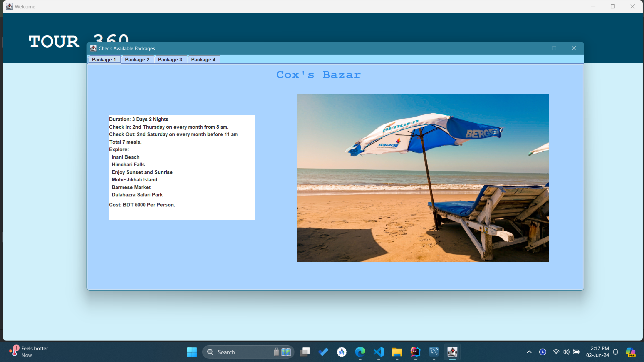Screen dimensions: 644x362
Task: Toggle notification bell in system tray
Action: tap(616, 351)
